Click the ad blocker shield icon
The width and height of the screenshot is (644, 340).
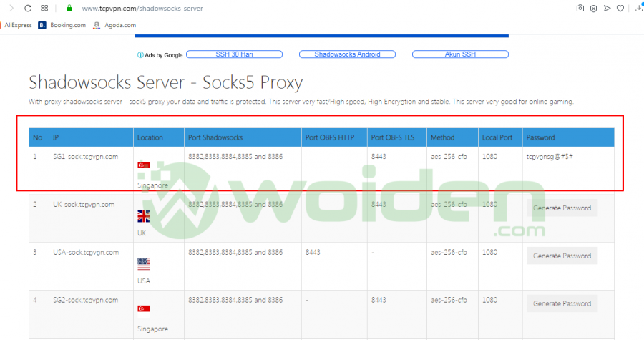click(x=593, y=8)
